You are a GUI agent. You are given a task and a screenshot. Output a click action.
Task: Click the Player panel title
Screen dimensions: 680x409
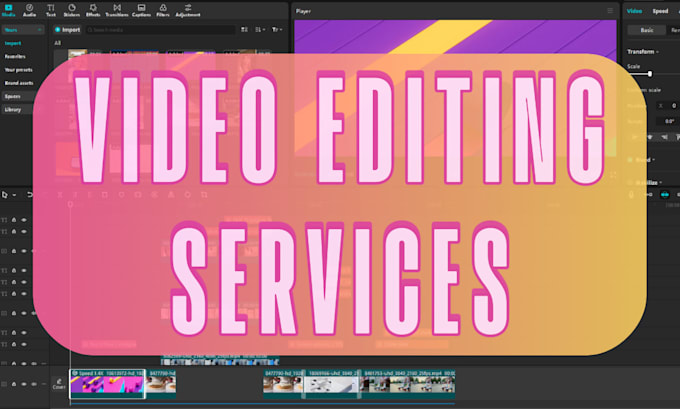point(303,11)
